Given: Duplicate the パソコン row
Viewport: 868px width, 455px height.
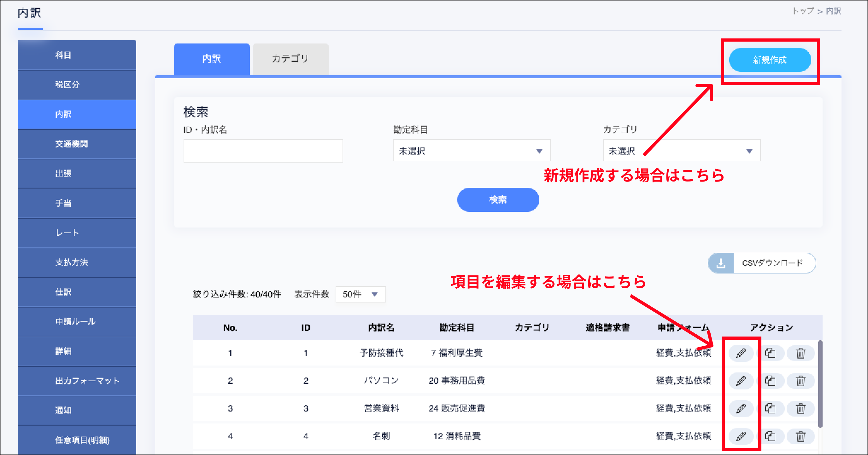Looking at the screenshot, I should 770,381.
